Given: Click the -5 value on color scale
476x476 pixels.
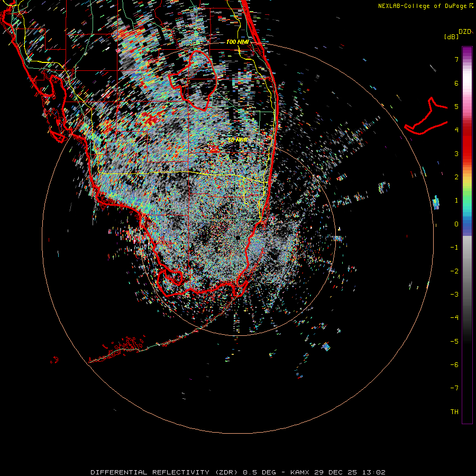Looking at the screenshot, I should tap(454, 342).
